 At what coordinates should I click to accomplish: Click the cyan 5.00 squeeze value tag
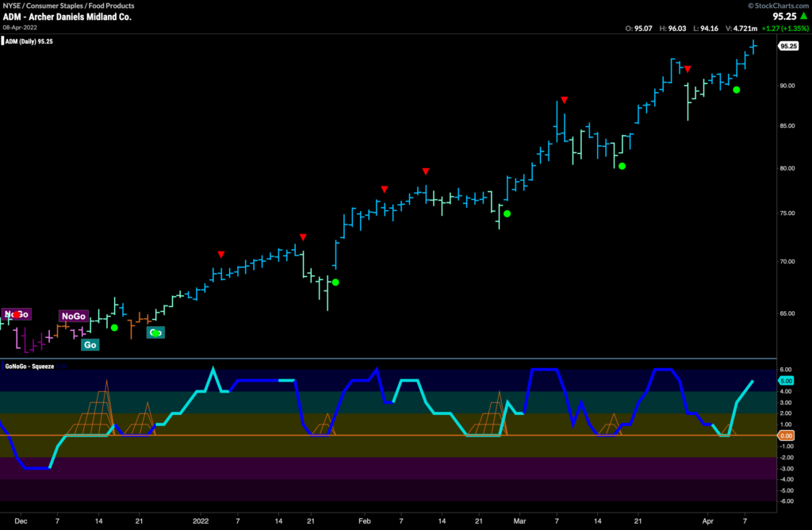(786, 381)
